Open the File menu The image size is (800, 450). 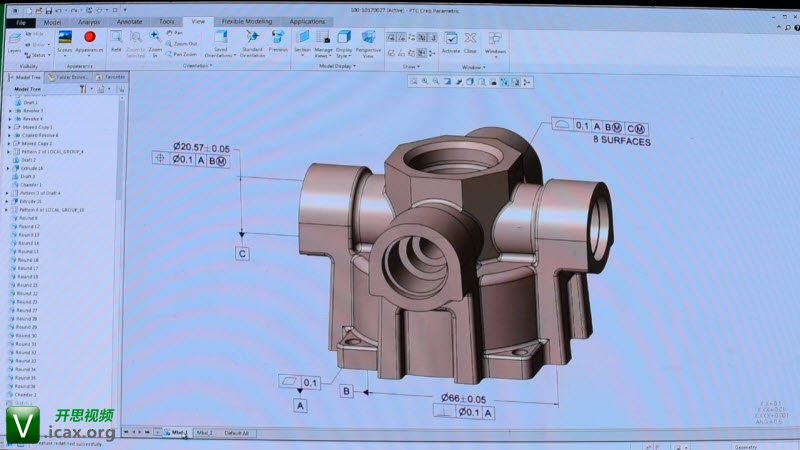point(21,20)
